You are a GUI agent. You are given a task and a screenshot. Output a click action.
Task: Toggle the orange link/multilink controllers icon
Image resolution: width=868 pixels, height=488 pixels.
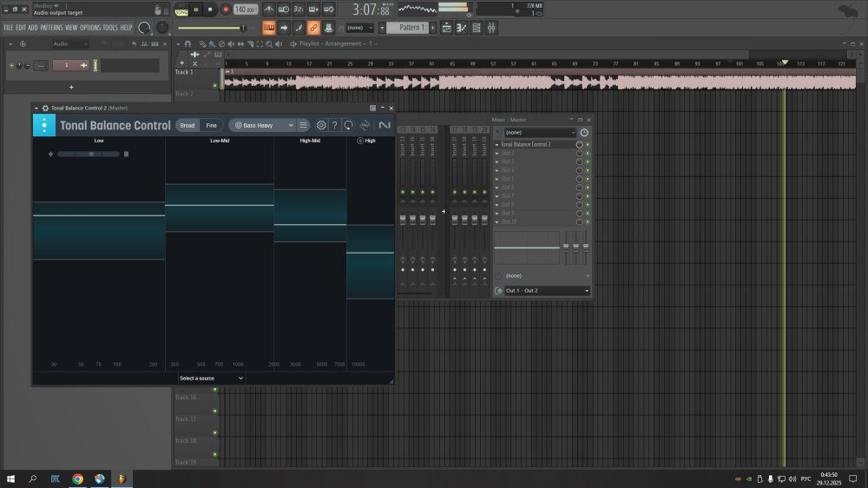click(313, 28)
